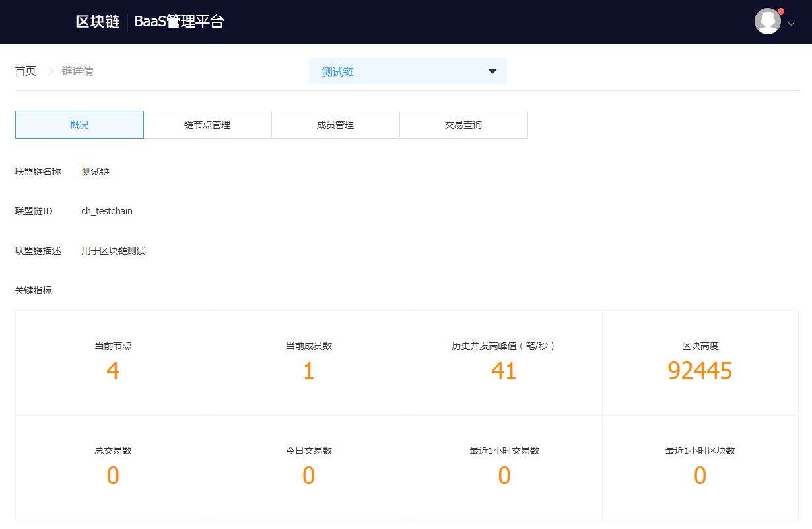Open the 成员管理 tab
This screenshot has height=529, width=812.
pos(335,124)
